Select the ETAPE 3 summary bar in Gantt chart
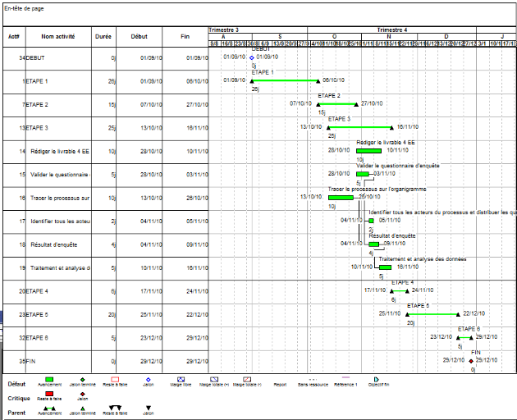The width and height of the screenshot is (517, 420). tap(360, 127)
